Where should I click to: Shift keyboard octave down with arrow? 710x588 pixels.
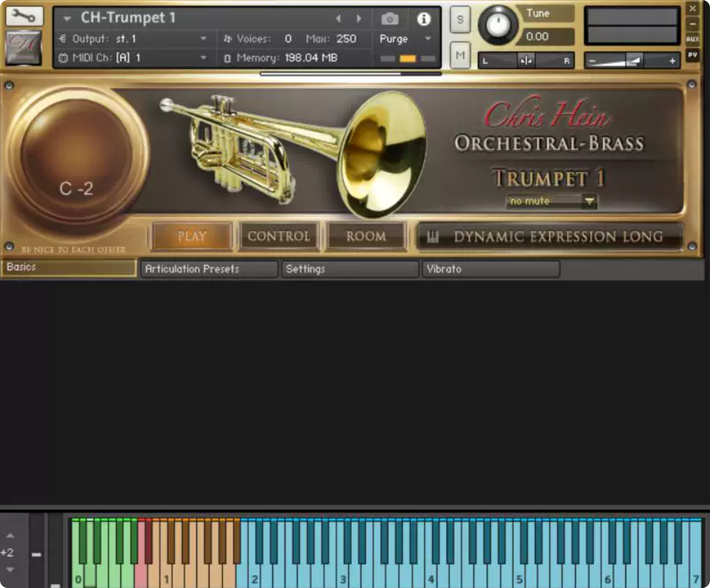point(10,569)
